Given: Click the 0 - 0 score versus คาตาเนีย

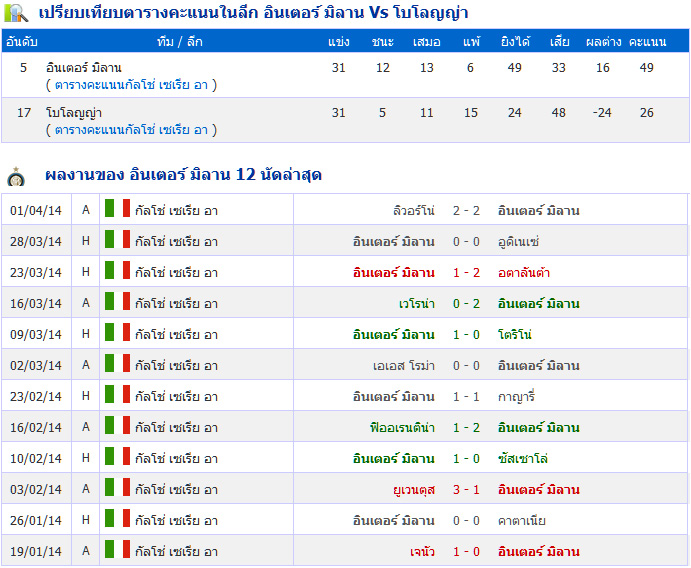Looking at the screenshot, I should (x=466, y=520).
